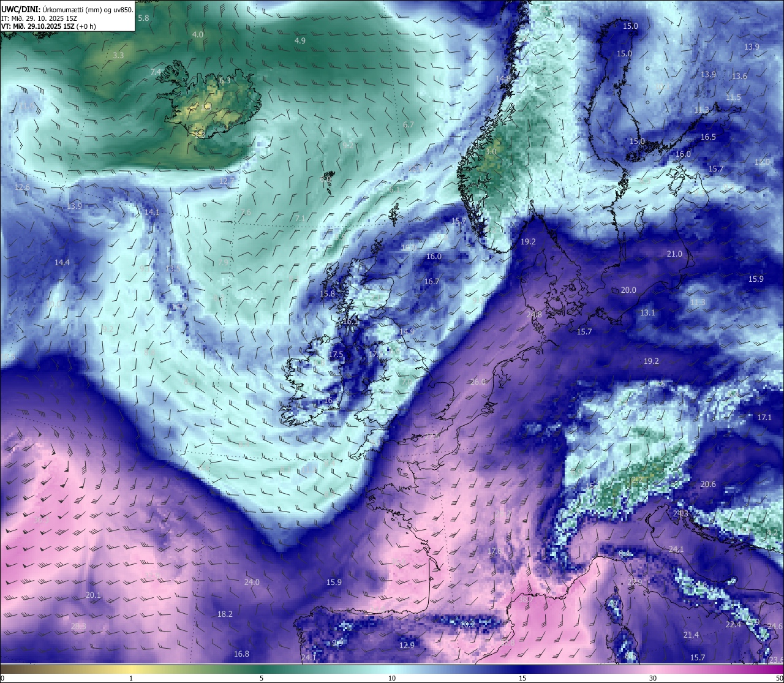Select the 24.6 value label
This screenshot has width=784, height=683.
click(x=775, y=627)
